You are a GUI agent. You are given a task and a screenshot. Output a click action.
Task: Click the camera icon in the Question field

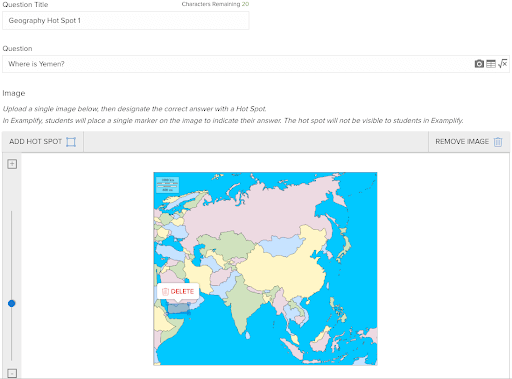pyautogui.click(x=479, y=64)
